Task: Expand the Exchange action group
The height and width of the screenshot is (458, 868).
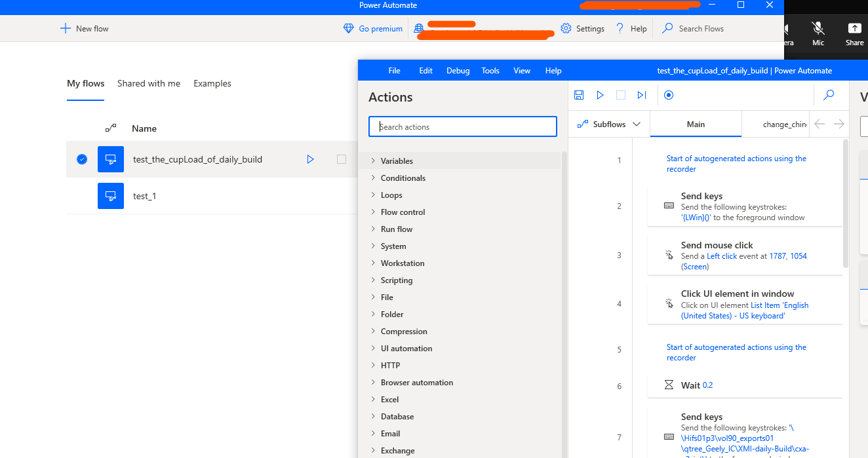Action: [374, 451]
